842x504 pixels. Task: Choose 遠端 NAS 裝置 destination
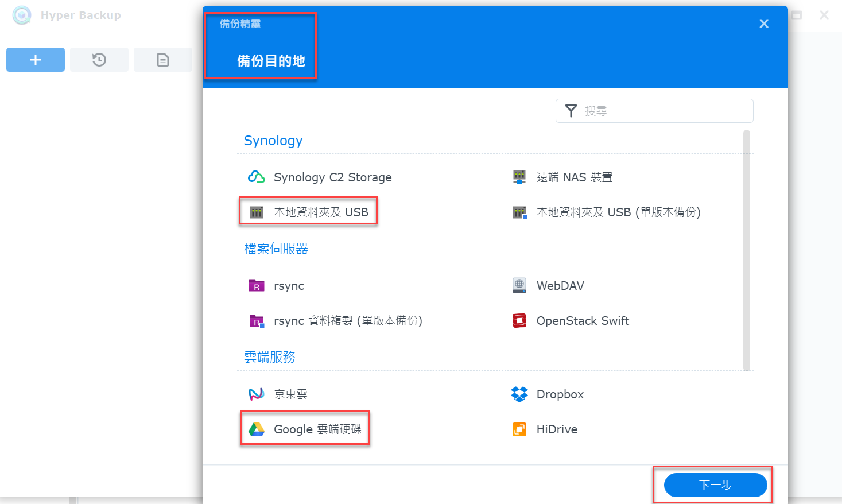pos(575,177)
